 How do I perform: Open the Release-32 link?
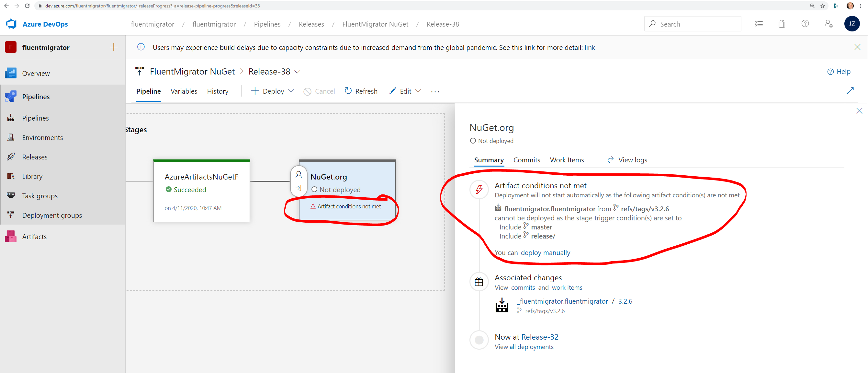539,337
